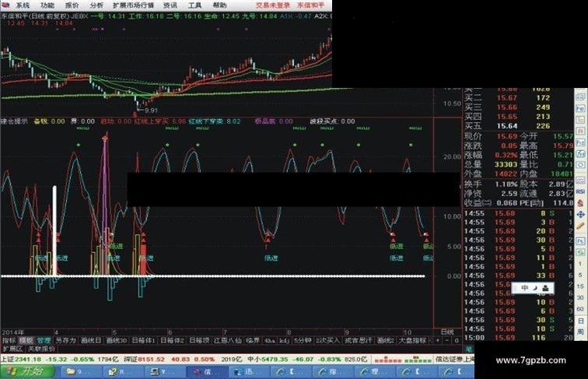Click the Fz icon in right toolbar
The width and height of the screenshot is (588, 379).
tap(579, 142)
